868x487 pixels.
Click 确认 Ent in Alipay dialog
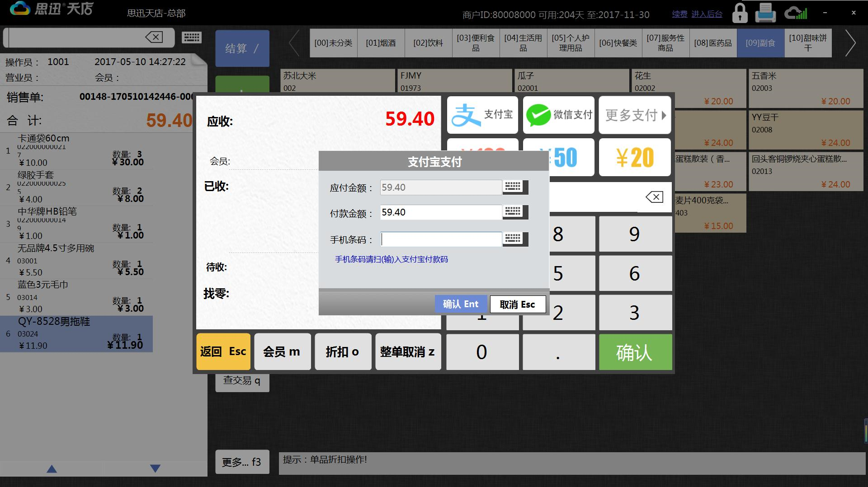(x=461, y=304)
